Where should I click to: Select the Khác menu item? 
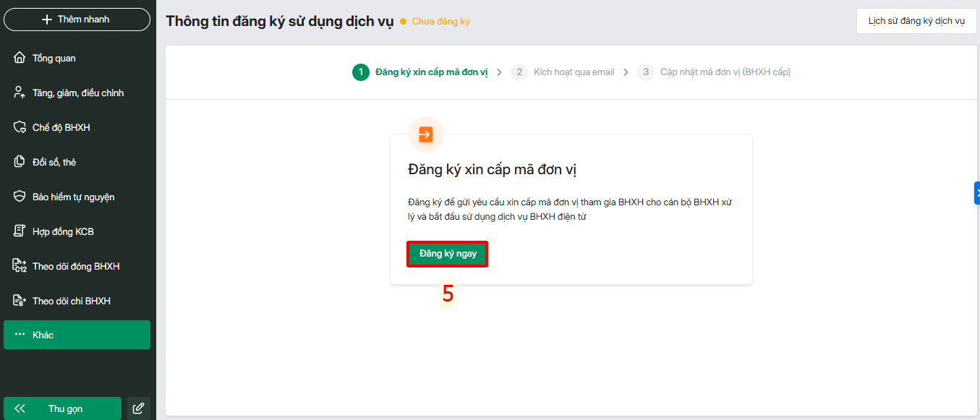(x=77, y=335)
